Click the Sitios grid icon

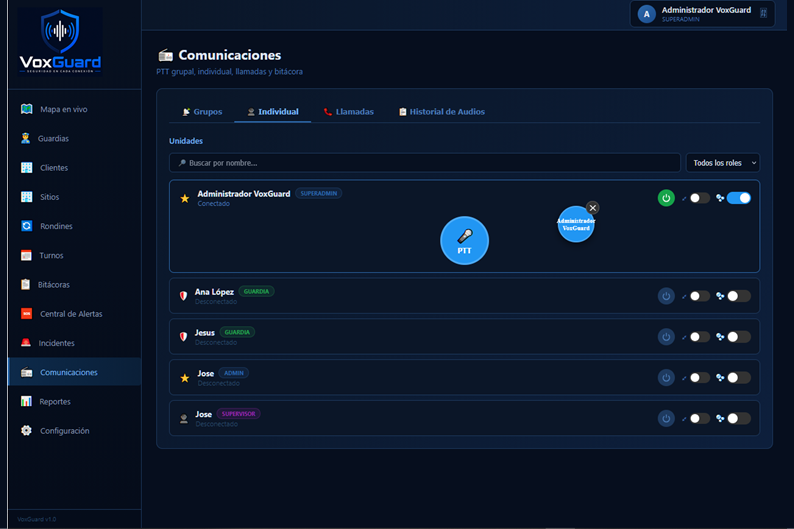pos(26,197)
